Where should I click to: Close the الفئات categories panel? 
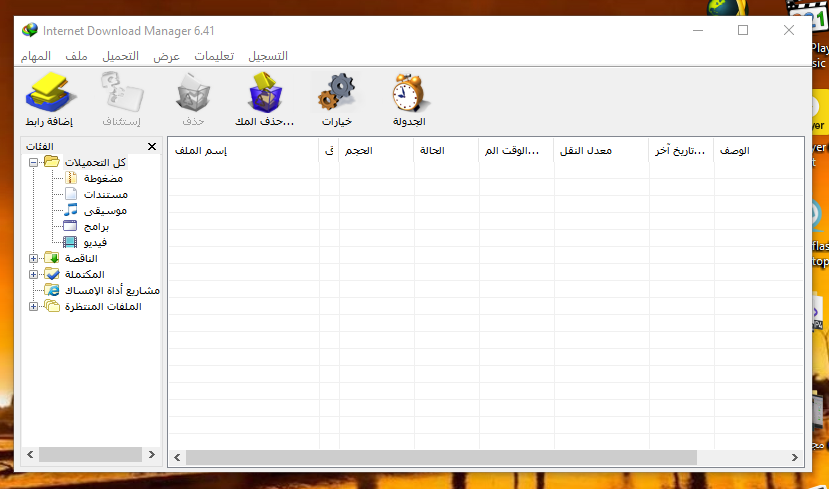[x=152, y=146]
